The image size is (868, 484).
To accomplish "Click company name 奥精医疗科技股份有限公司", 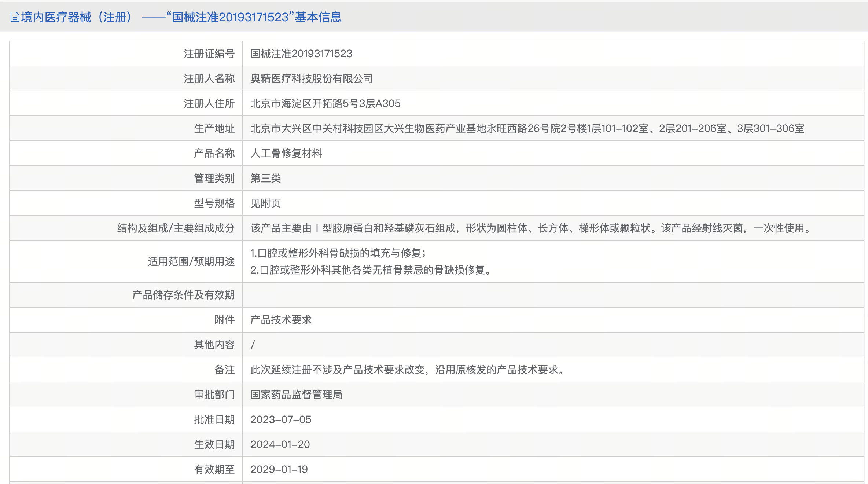I will (312, 78).
